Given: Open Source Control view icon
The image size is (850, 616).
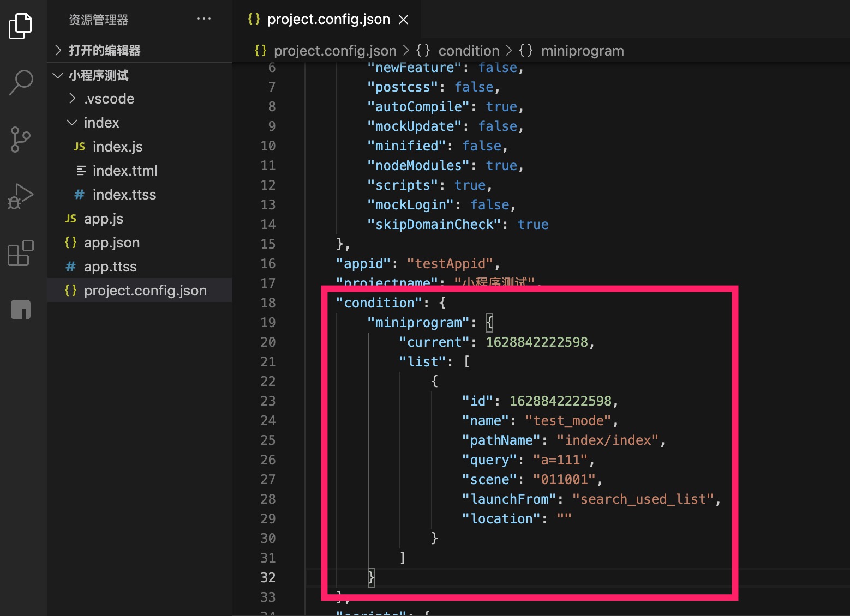Looking at the screenshot, I should [x=21, y=140].
